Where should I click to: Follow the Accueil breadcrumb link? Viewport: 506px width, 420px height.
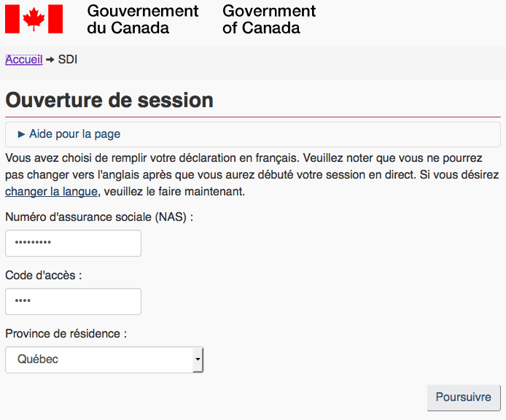(23, 60)
